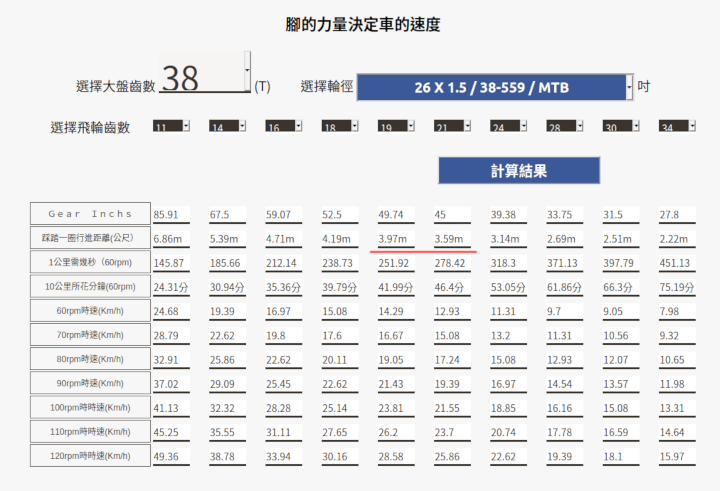Open the cassette dropdown set to 14
The height and width of the screenshot is (491, 720).
tap(227, 126)
